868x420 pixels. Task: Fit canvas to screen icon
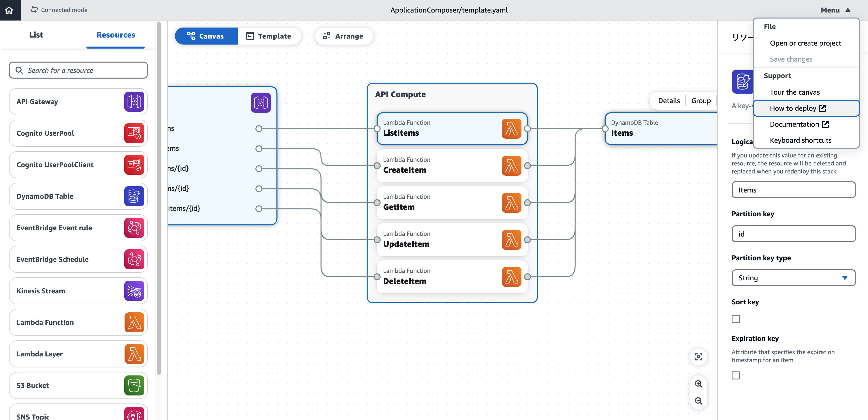pyautogui.click(x=699, y=357)
